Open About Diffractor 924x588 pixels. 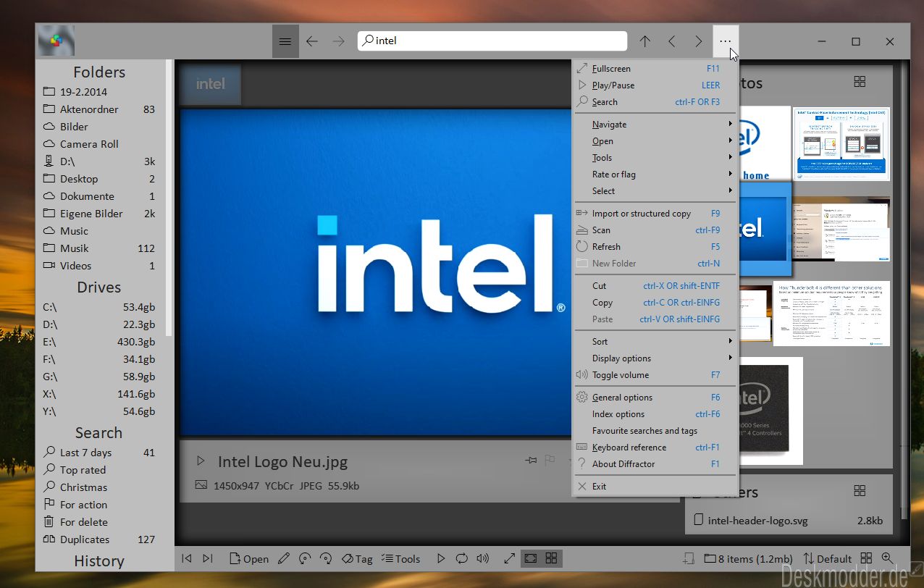coord(655,464)
